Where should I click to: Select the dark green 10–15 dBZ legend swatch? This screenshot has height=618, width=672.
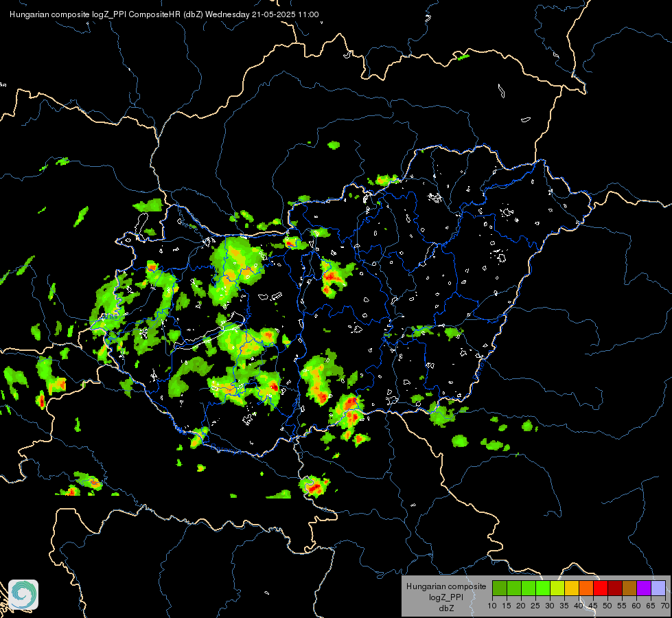[x=499, y=588]
